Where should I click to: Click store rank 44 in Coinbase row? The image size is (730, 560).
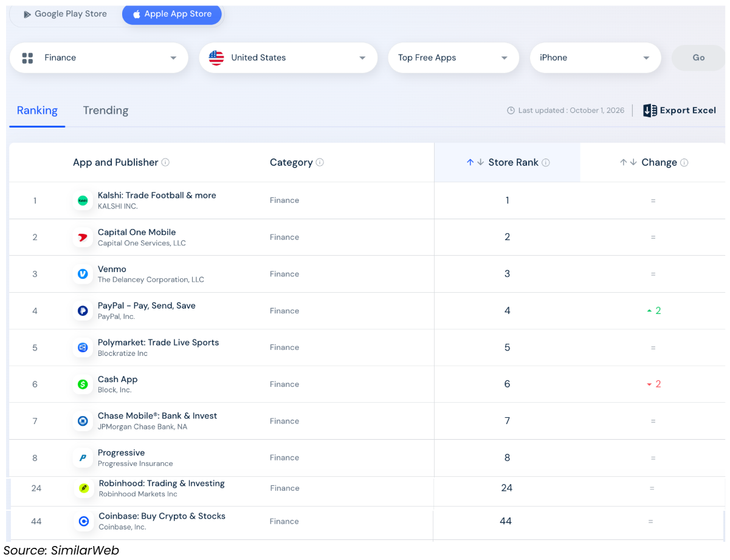pos(506,521)
